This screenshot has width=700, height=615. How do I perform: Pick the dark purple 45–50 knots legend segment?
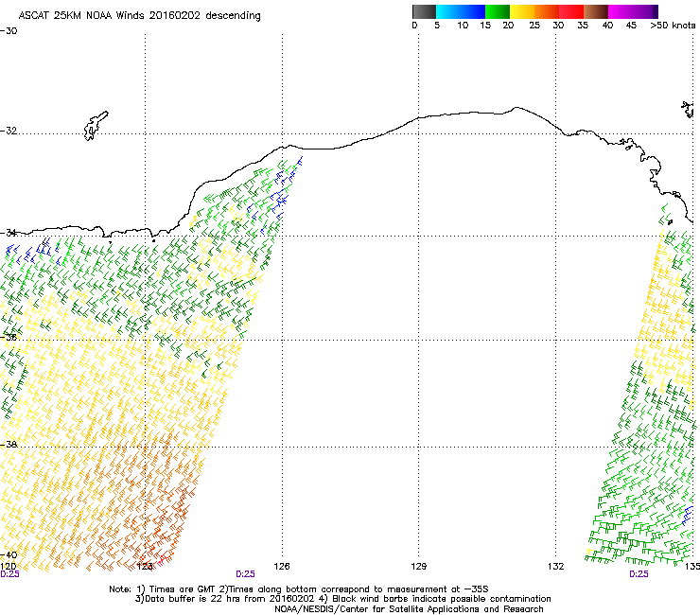coord(645,11)
